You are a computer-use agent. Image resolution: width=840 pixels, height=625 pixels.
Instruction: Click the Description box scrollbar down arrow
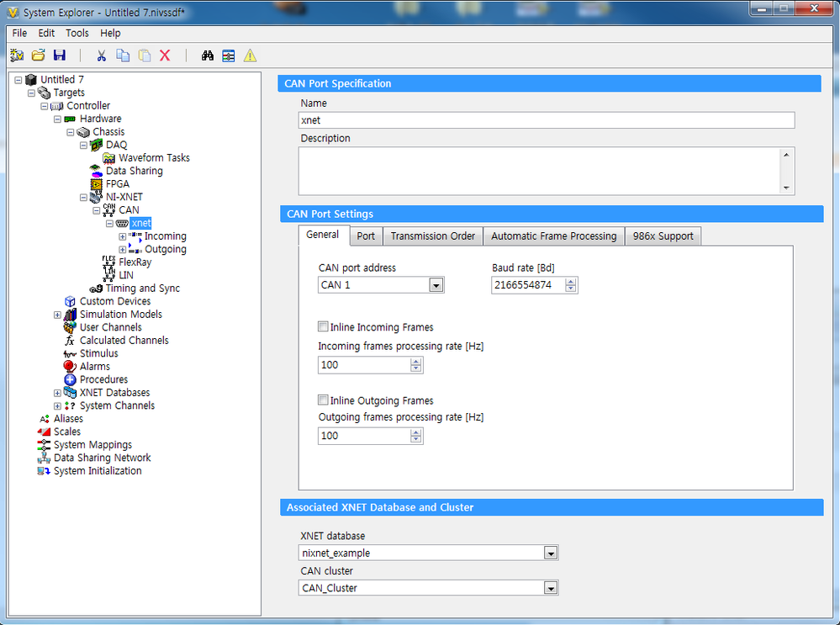pyautogui.click(x=786, y=188)
